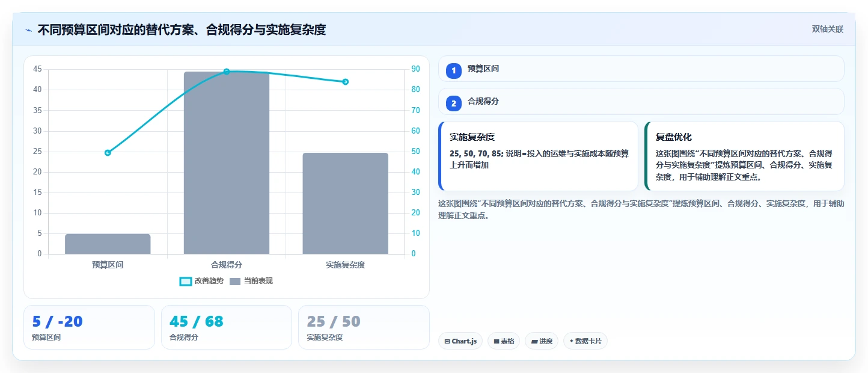Select the 预算区间 bar in chart

pos(108,244)
